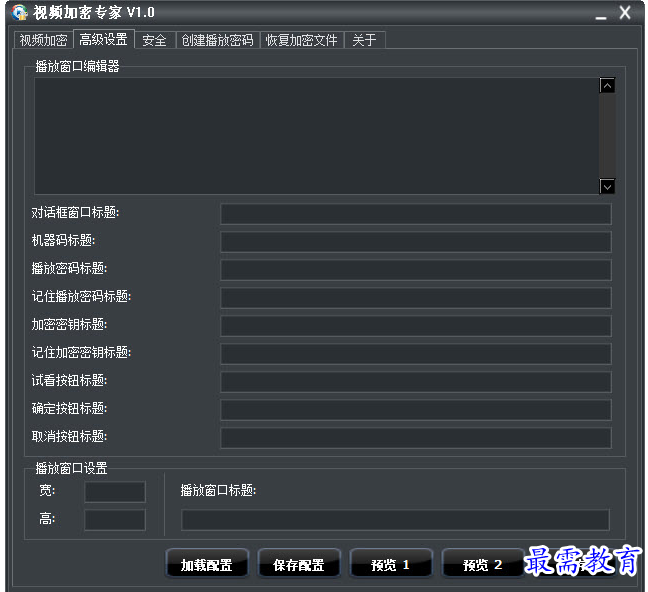Screen dimensions: 648x592
Task: Click the 高 height input box
Action: [115, 520]
